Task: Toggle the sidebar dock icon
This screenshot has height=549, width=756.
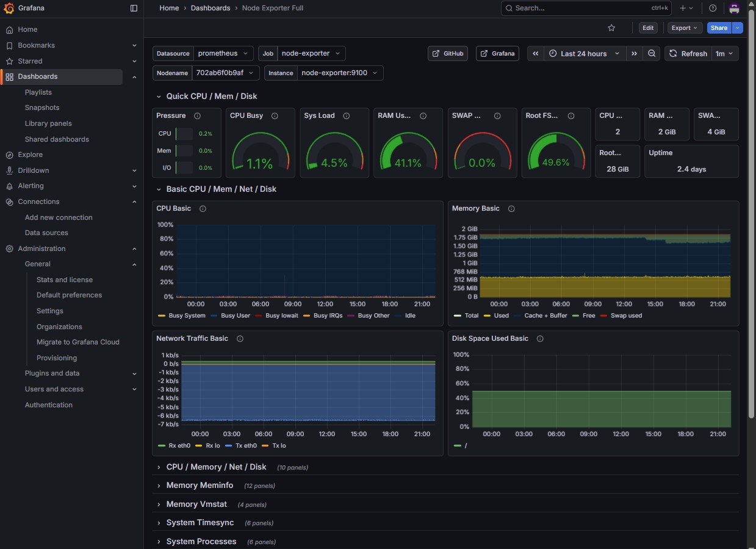Action: point(134,8)
